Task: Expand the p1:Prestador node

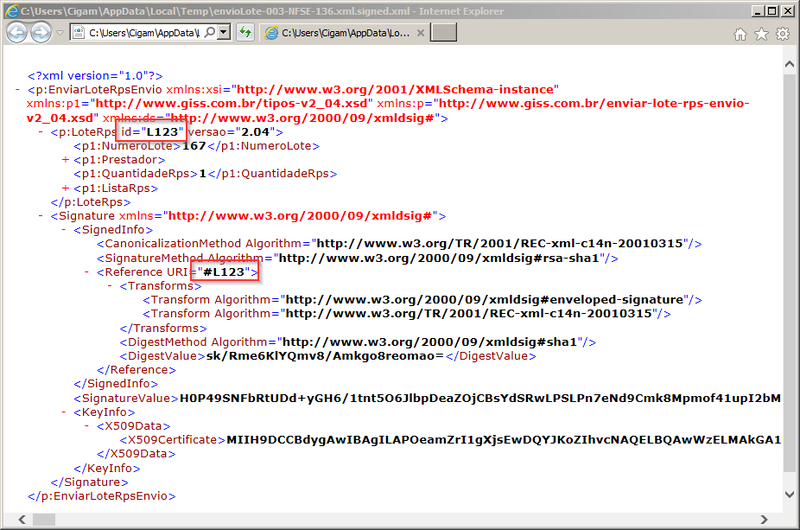Action: (x=65, y=160)
